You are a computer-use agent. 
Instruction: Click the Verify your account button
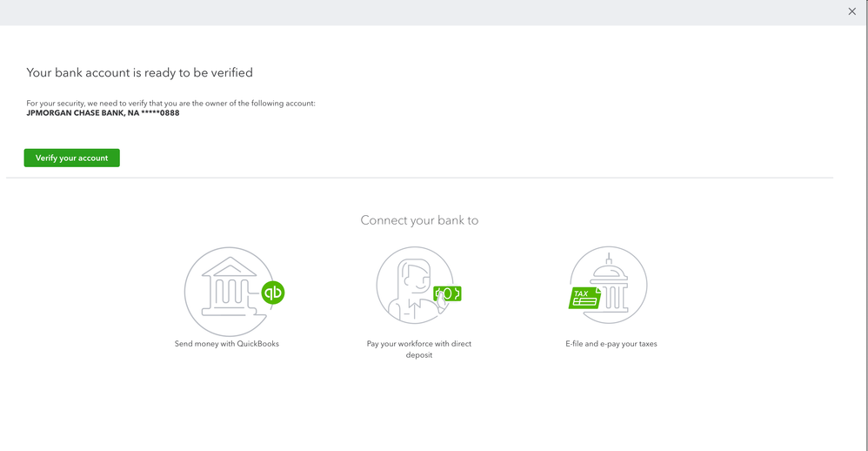pyautogui.click(x=71, y=158)
